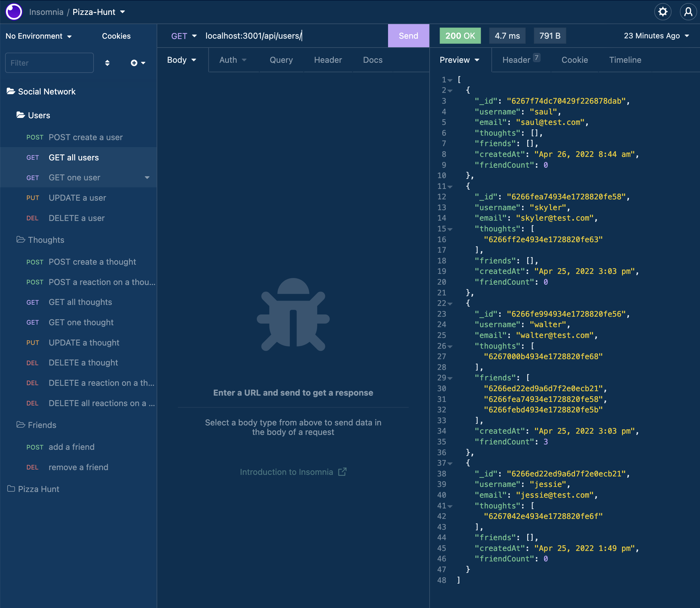Viewport: 700px width, 608px height.
Task: Select the UPDATE a thought request
Action: click(78, 342)
